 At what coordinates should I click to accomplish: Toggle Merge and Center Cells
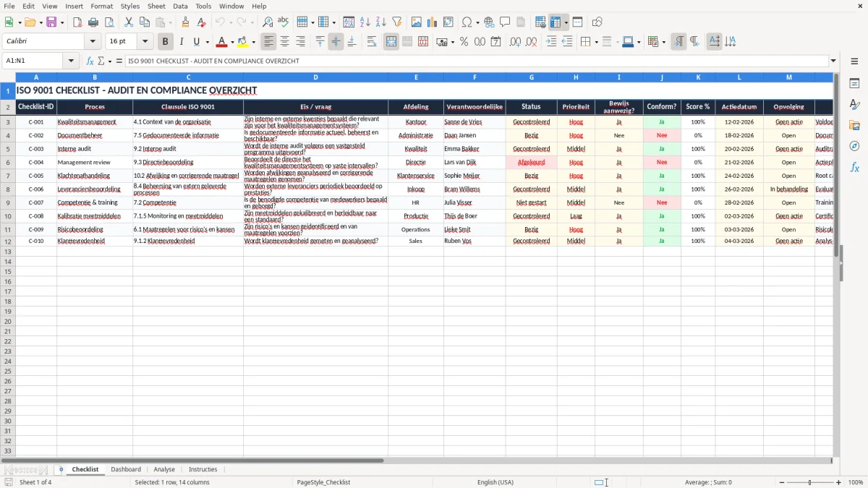pyautogui.click(x=391, y=42)
